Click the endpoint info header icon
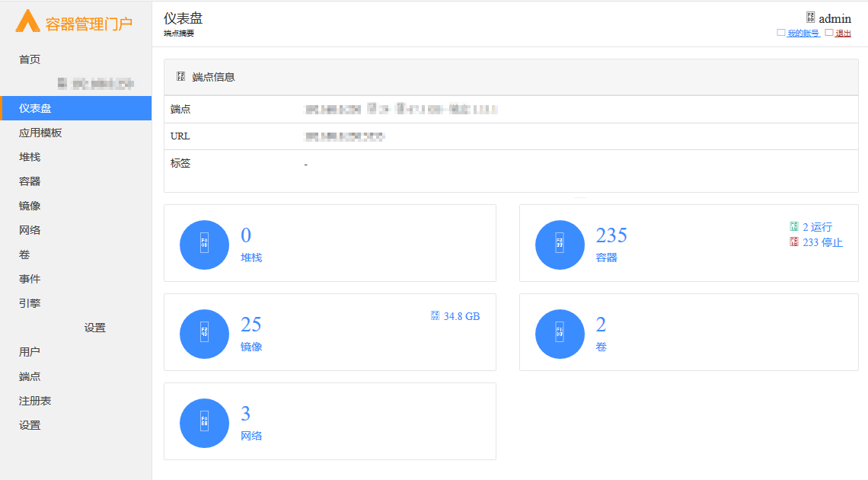 180,76
